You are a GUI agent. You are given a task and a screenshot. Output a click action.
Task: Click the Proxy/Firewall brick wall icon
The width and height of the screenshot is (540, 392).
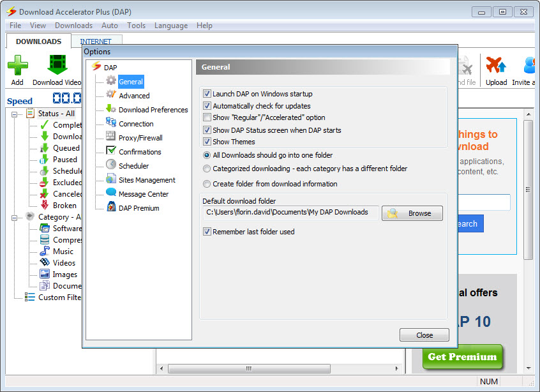pos(110,136)
